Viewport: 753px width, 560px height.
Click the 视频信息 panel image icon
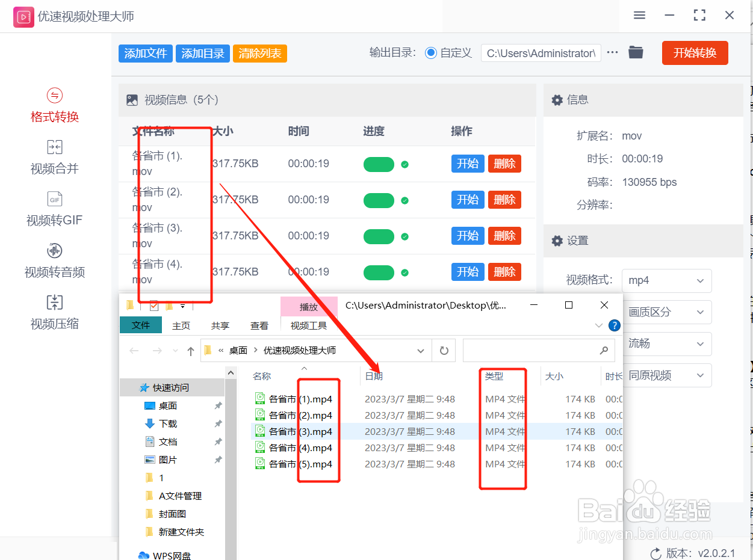point(132,100)
